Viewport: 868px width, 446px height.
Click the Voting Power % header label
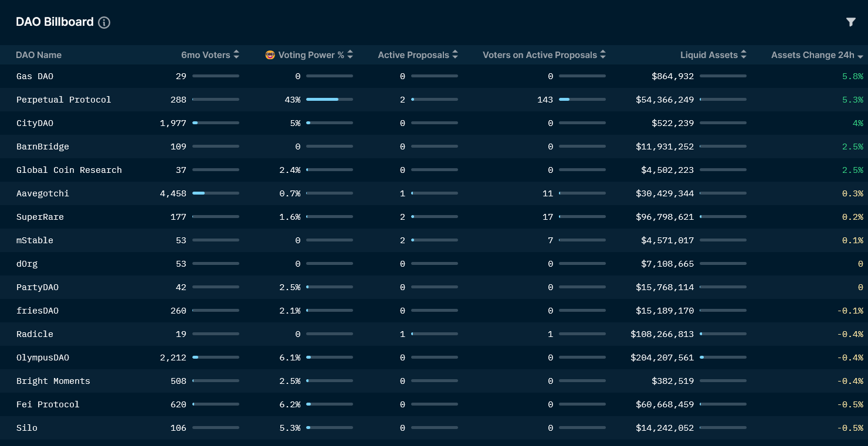click(x=311, y=55)
